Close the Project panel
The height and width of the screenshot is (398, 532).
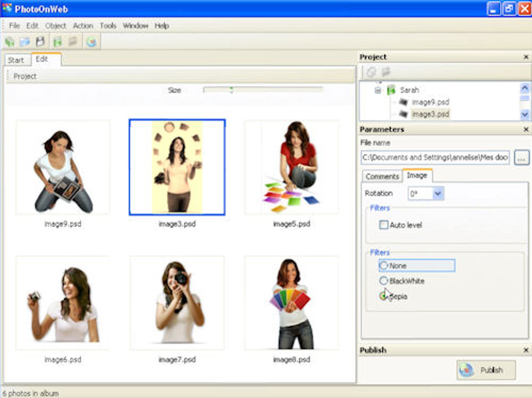pos(526,57)
